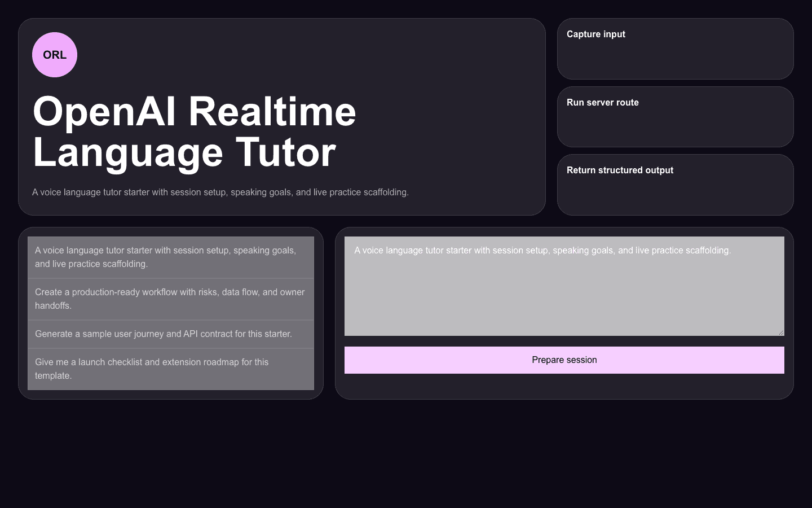
Task: Open the Return structured output card
Action: (676, 185)
